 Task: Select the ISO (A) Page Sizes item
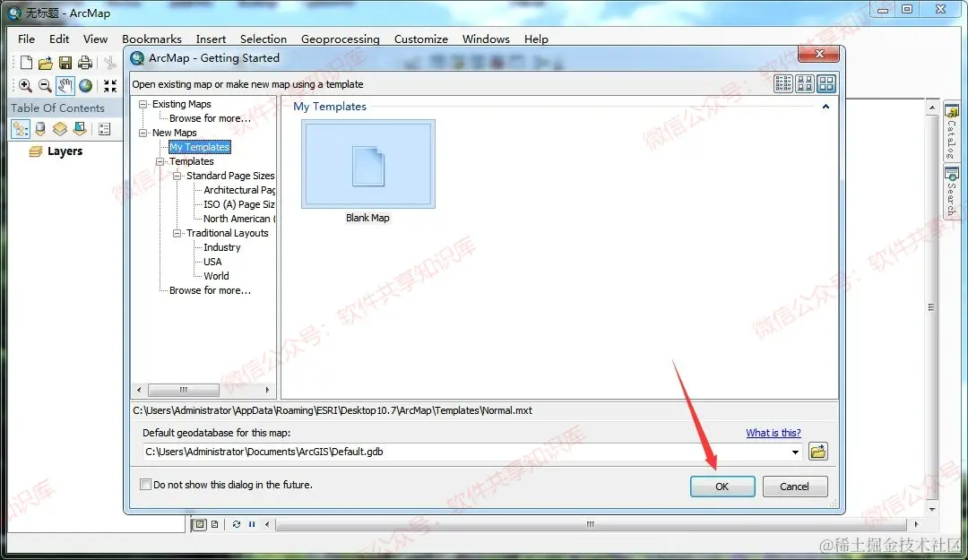tap(239, 204)
